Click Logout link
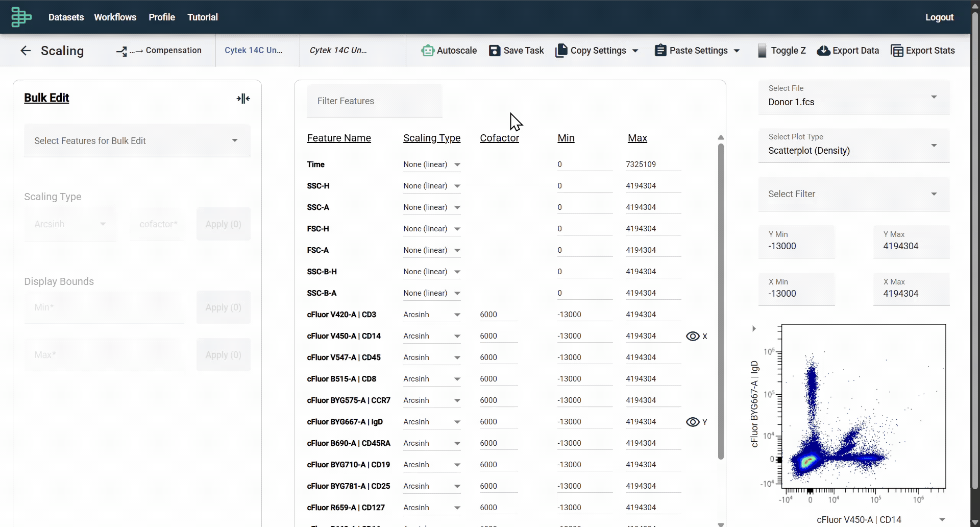Screen dimensions: 980x527 pyautogui.click(x=939, y=17)
